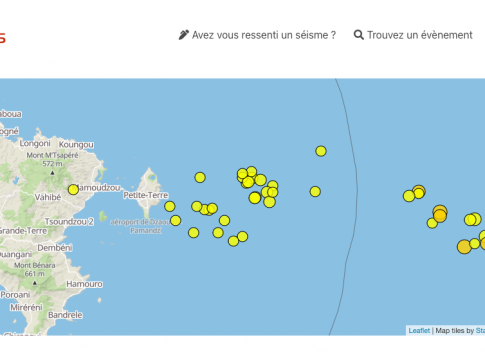The width and height of the screenshot is (485, 360).
Task: Click the Petite-Terre map label
Action: (x=146, y=195)
